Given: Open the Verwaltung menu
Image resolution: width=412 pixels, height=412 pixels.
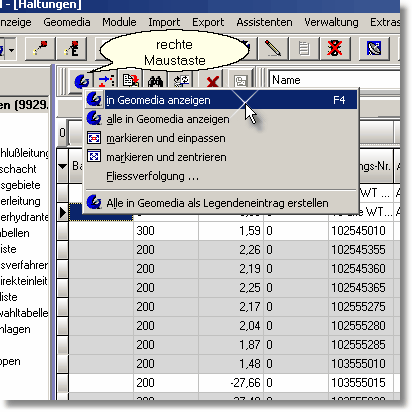Looking at the screenshot, I should pyautogui.click(x=331, y=22).
